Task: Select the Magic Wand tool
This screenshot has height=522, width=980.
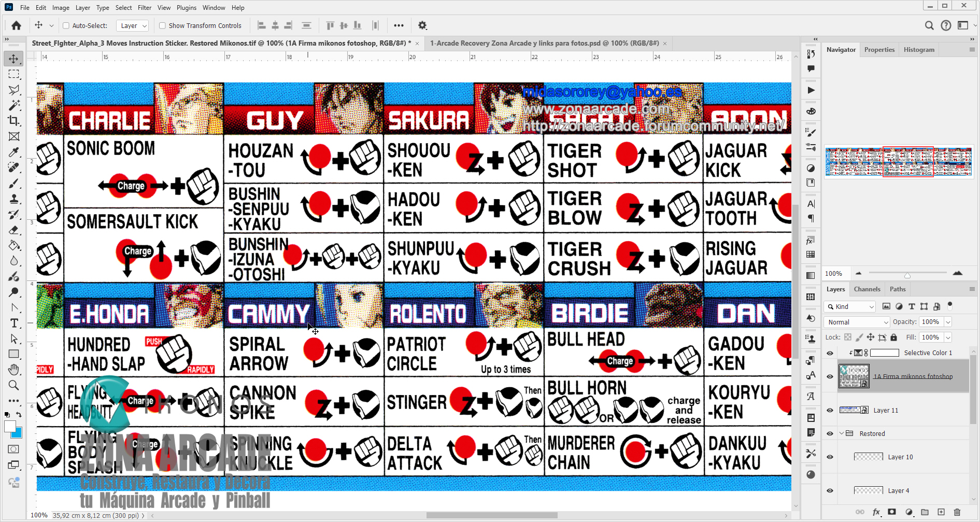Action: click(x=14, y=105)
